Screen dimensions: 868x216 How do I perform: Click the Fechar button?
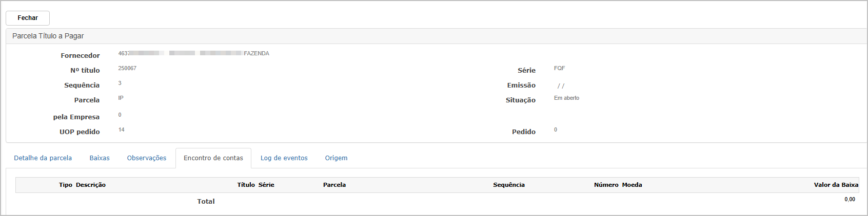pos(28,18)
